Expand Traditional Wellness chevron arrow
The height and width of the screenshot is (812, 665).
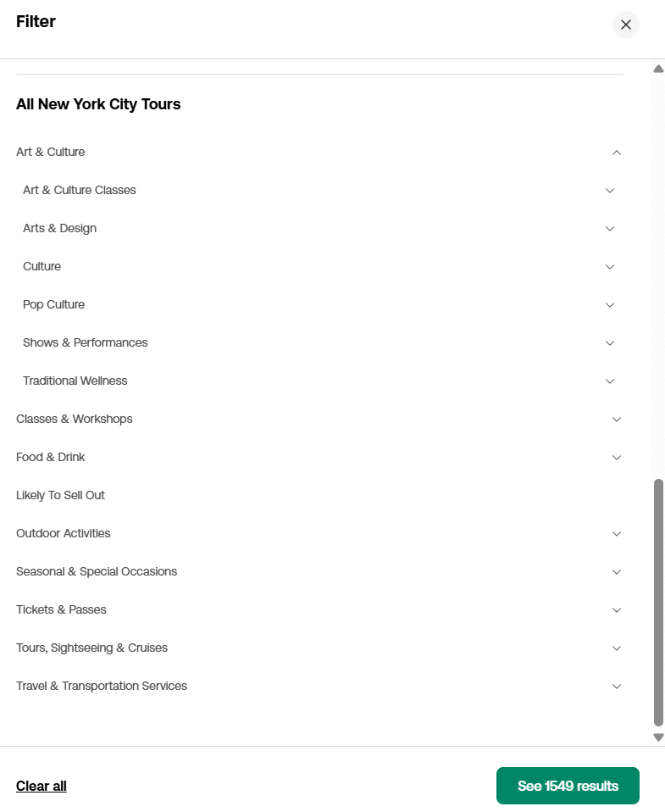pyautogui.click(x=610, y=381)
